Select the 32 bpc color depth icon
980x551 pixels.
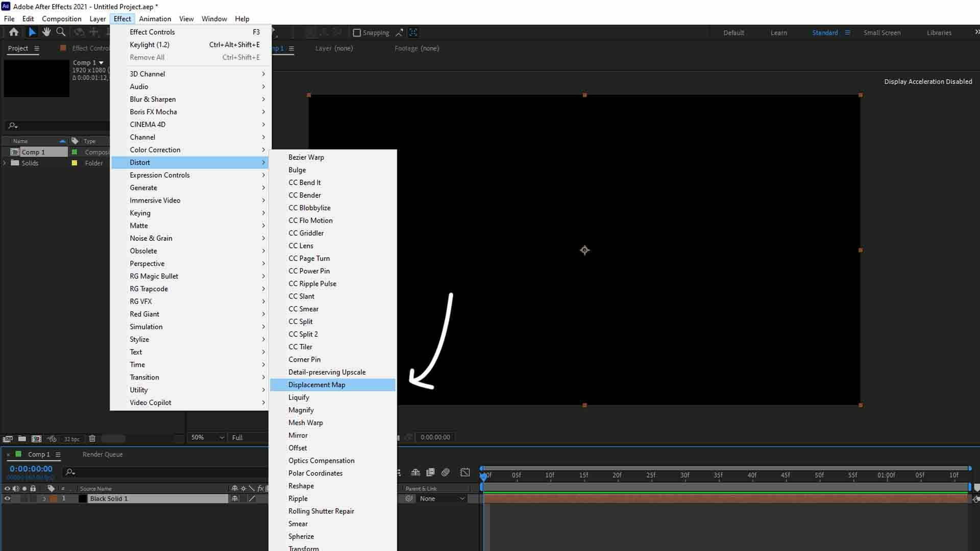pos(72,438)
